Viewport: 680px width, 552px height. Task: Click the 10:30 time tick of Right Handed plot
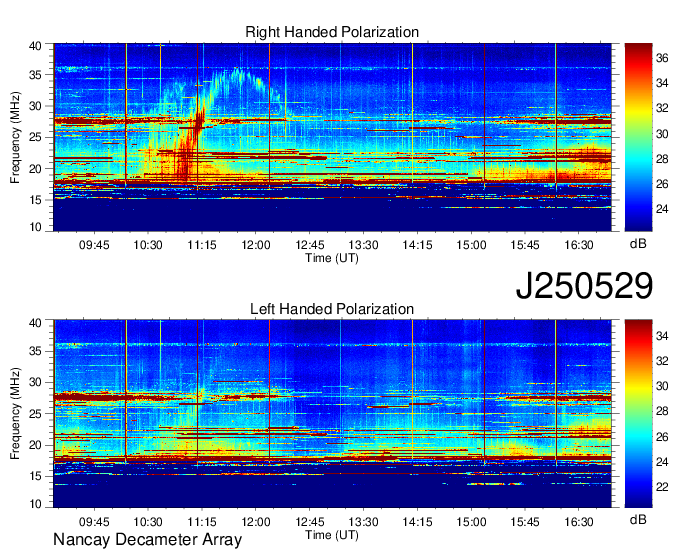tap(148, 245)
